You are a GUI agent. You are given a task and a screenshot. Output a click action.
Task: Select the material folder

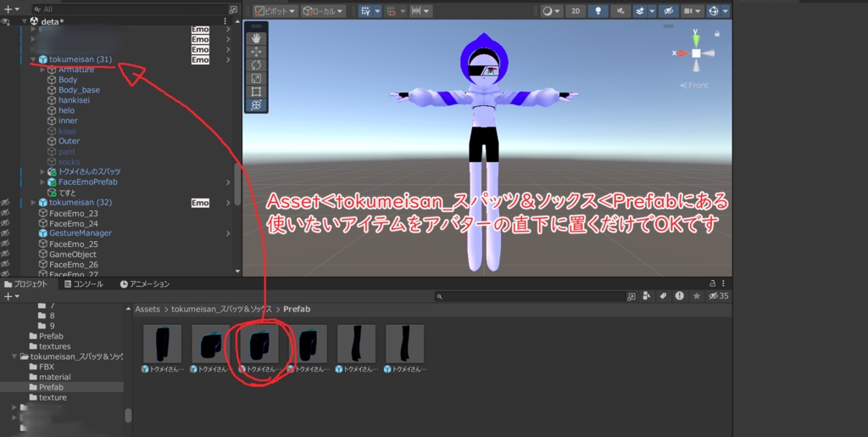tap(55, 378)
